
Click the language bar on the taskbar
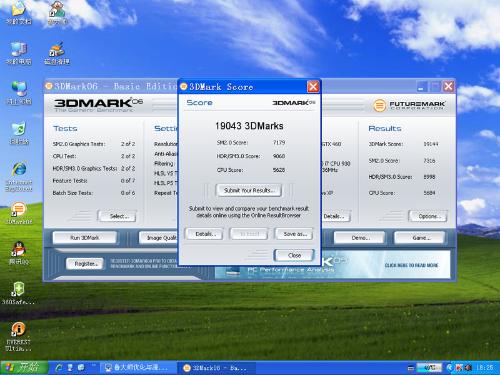[429, 368]
